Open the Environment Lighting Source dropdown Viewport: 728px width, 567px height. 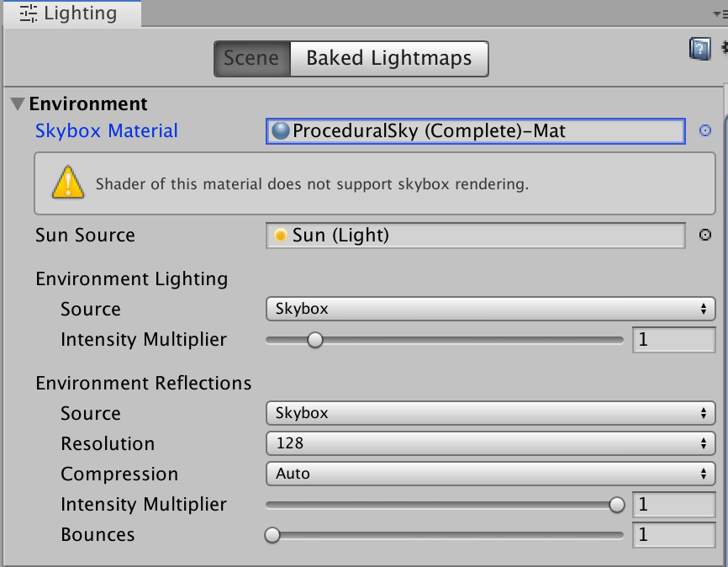[490, 309]
